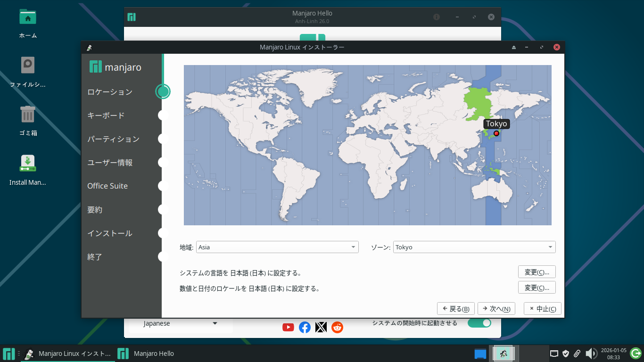
Task: Open the network connection tray icon
Action: point(555,354)
